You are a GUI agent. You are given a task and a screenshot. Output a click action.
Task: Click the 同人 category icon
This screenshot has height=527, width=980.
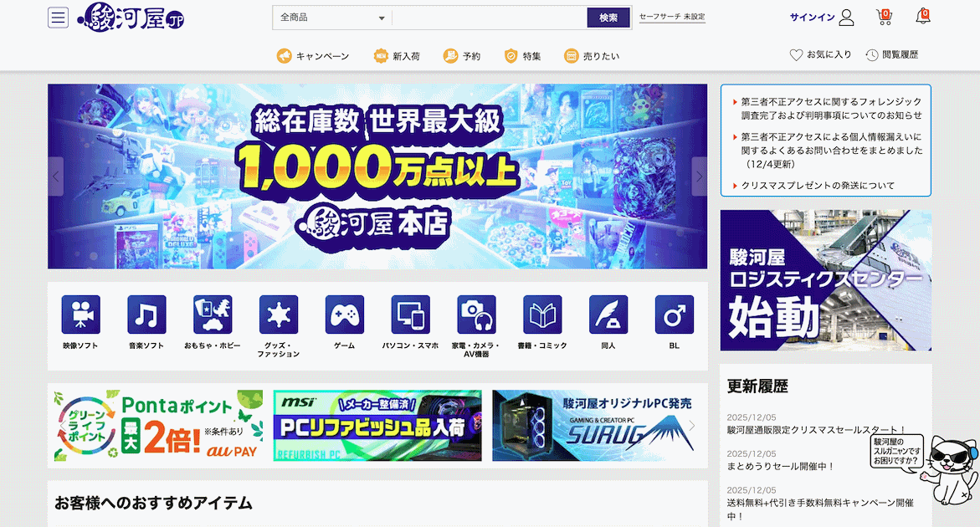(608, 315)
